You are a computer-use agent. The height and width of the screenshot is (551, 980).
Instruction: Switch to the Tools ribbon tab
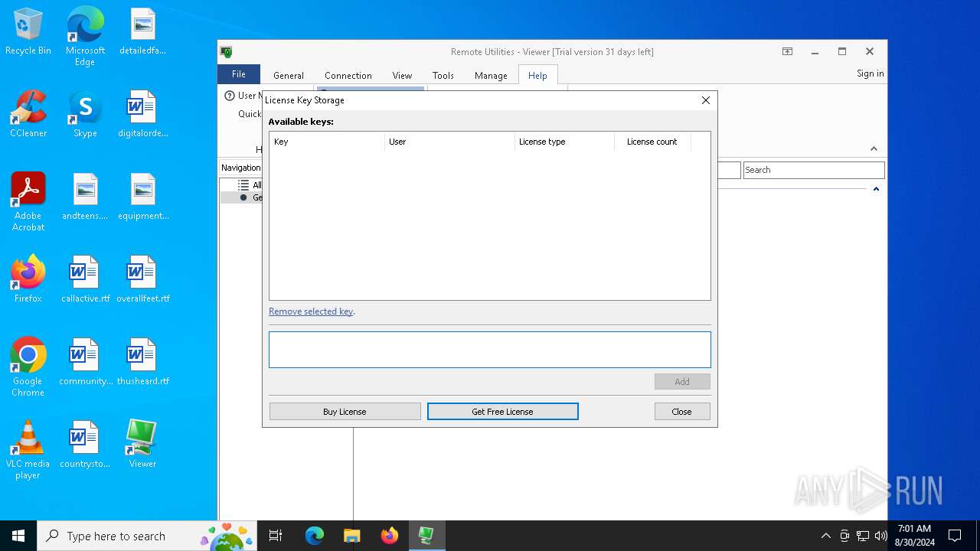443,75
